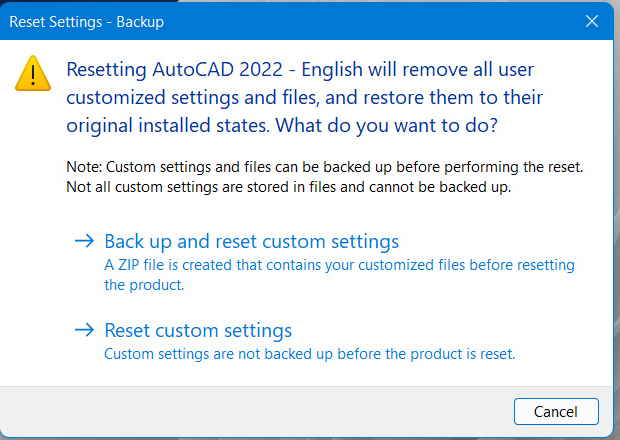The image size is (620, 440).
Task: Click the ZIP file is created description
Action: [339, 265]
